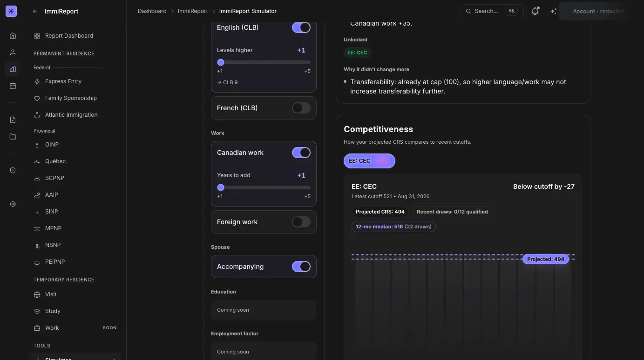Click the ImmiReport breadcrumb link
This screenshot has width=644, height=360.
pos(193,11)
